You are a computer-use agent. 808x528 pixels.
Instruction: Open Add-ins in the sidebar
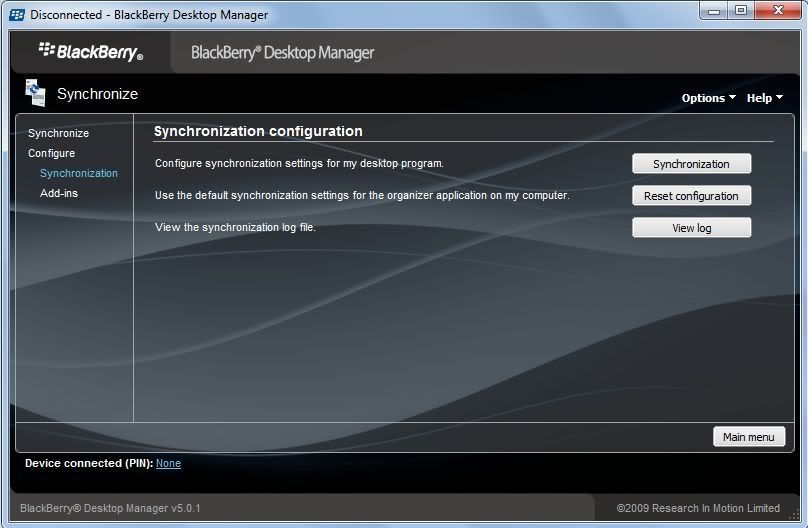pyautogui.click(x=59, y=193)
